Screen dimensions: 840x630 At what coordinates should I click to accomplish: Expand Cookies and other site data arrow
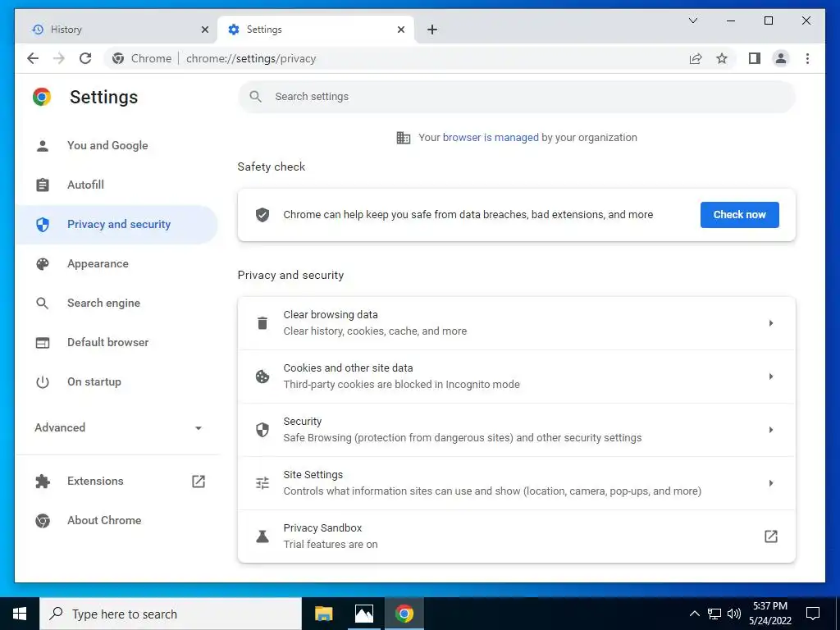(771, 377)
